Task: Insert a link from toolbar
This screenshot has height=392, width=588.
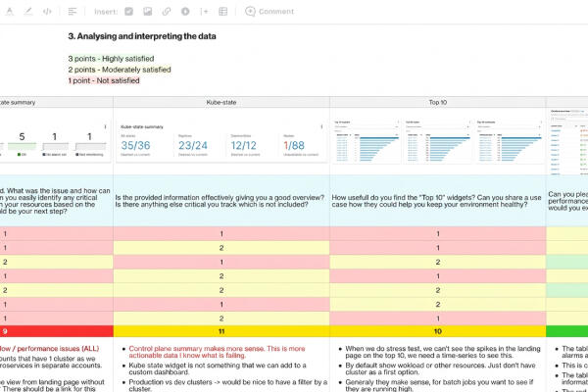Action: coord(167,12)
